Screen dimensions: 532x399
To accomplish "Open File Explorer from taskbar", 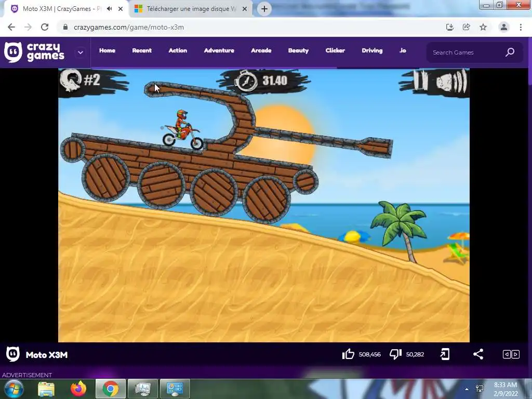I will 46,389.
